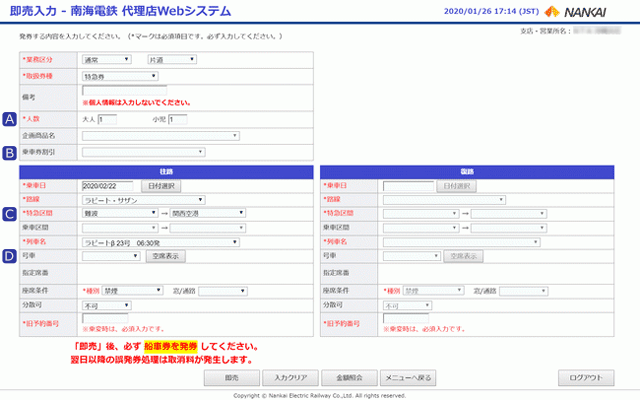Open the 復路 分散可 dropdown
The width and height of the screenshot is (640, 400).
(x=407, y=306)
